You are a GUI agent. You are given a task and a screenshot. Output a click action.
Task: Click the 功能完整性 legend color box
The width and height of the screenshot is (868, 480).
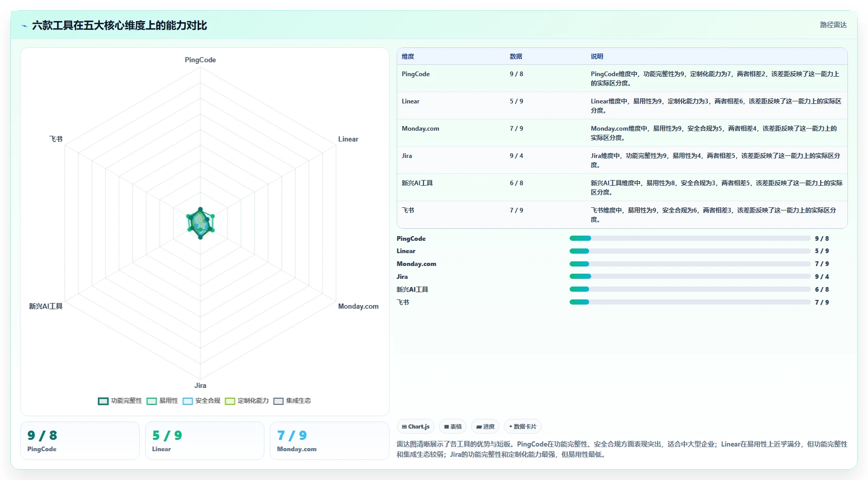tap(103, 401)
